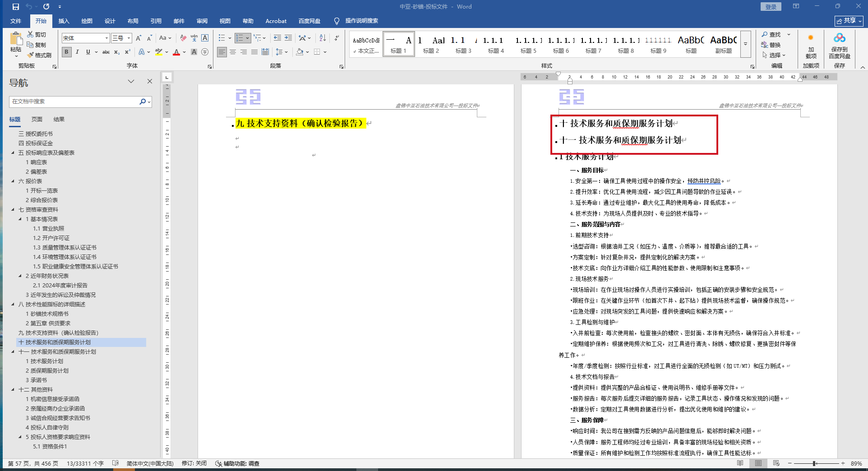Click the Format Painter (格式刷) tool
The height and width of the screenshot is (471, 868).
[39, 55]
